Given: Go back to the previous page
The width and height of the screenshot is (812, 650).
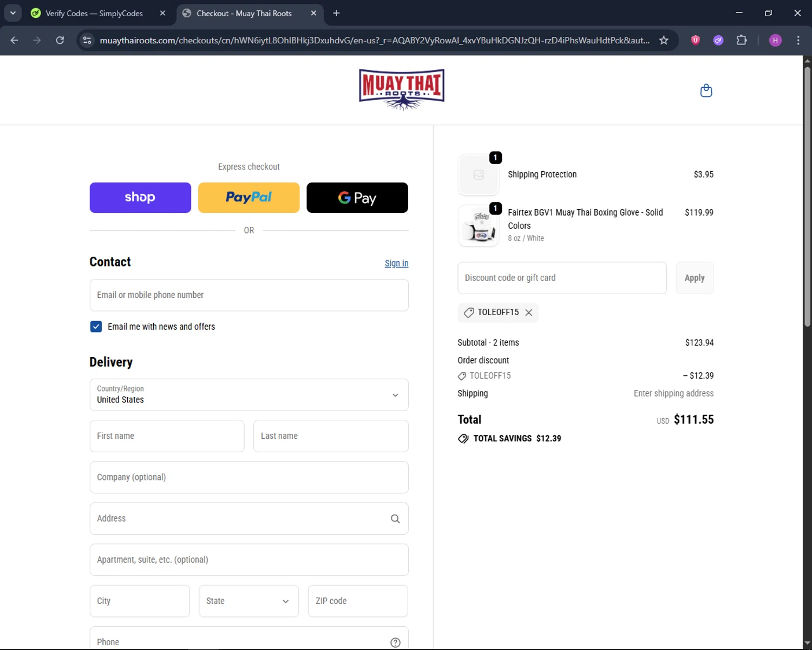Looking at the screenshot, I should pyautogui.click(x=15, y=40).
